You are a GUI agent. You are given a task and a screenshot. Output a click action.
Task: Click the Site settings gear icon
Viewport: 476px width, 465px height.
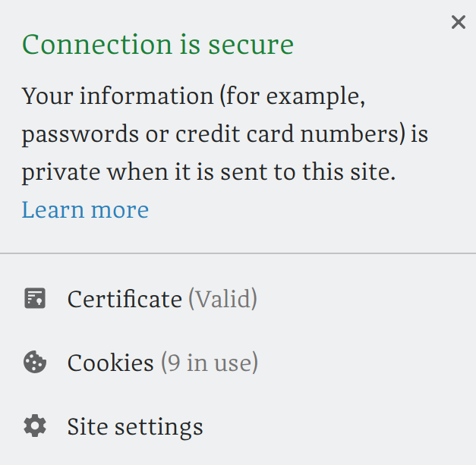point(35,426)
